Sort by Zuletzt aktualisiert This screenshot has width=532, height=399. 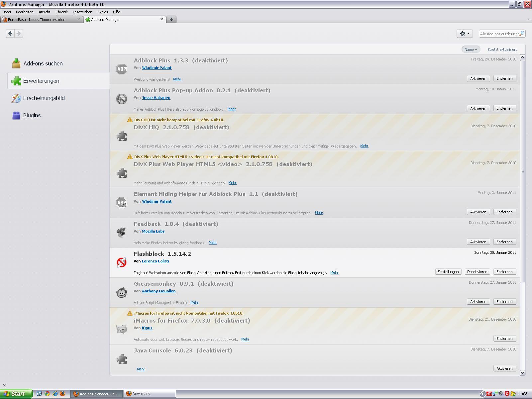tap(502, 50)
